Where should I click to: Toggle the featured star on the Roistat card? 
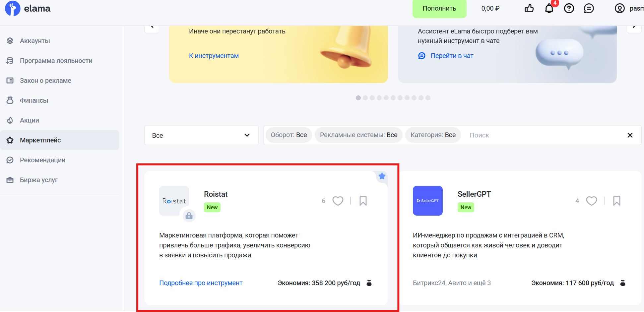tap(382, 176)
